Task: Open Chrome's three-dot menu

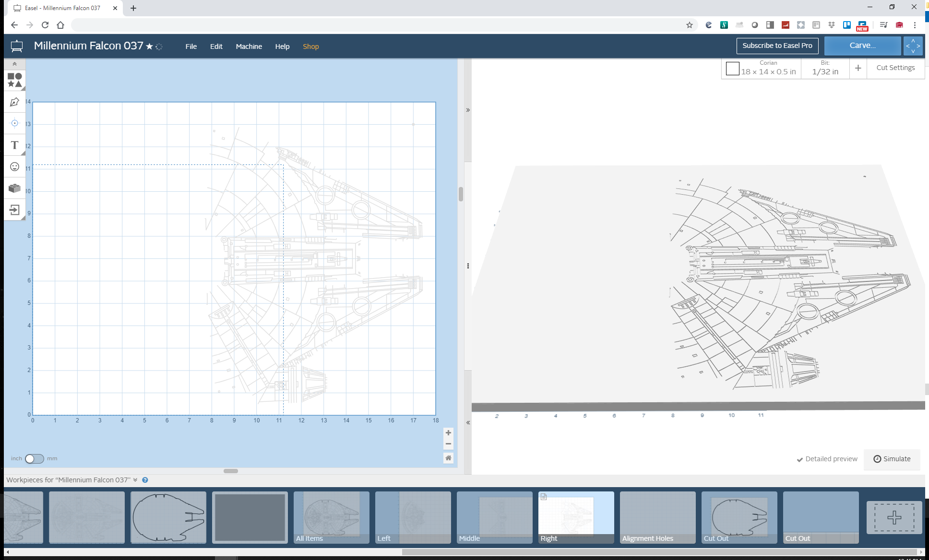Action: point(915,25)
